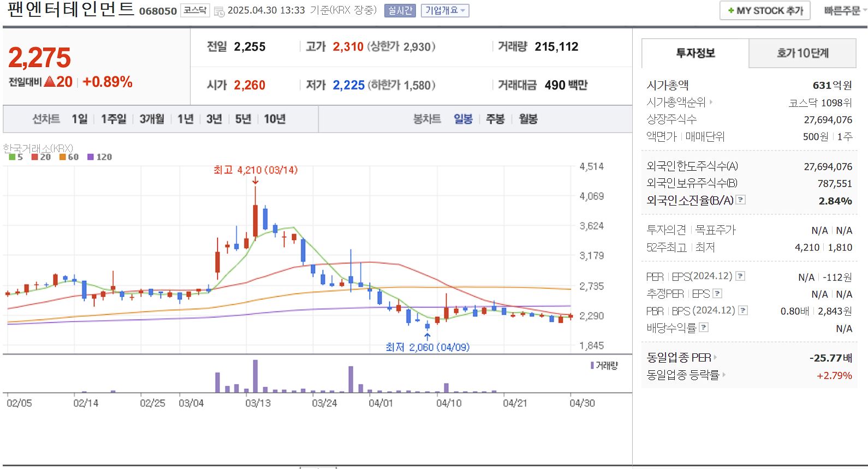868x469 pixels.
Task: Select the 5년 line chart range
Action: click(243, 119)
